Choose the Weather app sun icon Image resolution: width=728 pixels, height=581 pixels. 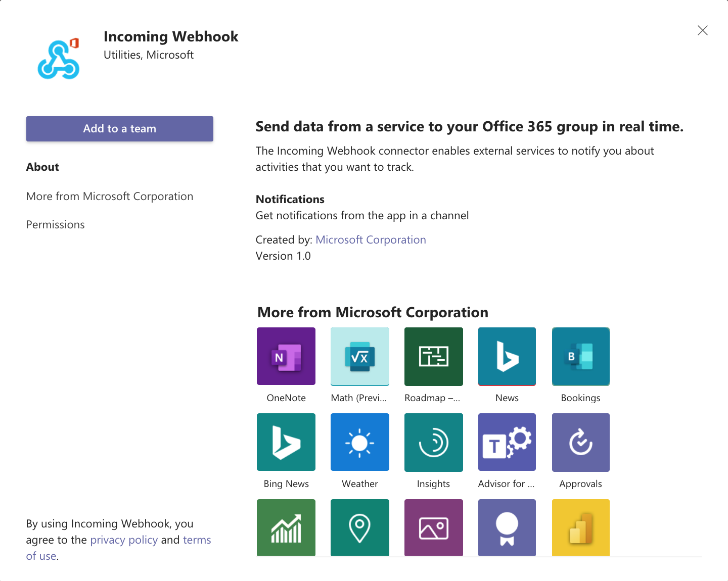tap(360, 442)
